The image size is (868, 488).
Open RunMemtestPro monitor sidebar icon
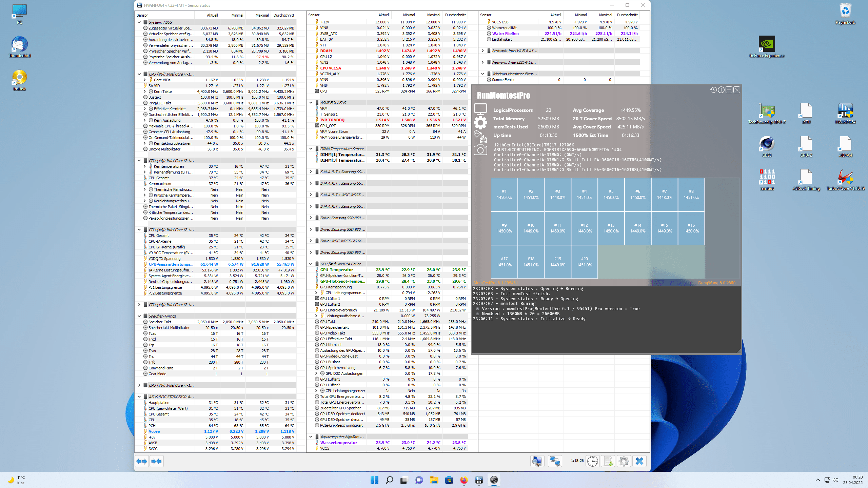[x=480, y=109]
